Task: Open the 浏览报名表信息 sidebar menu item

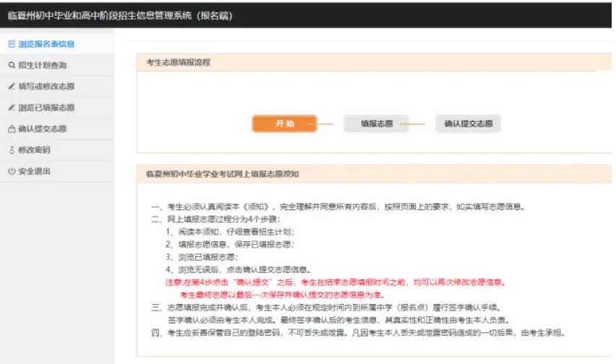Action: [x=46, y=44]
